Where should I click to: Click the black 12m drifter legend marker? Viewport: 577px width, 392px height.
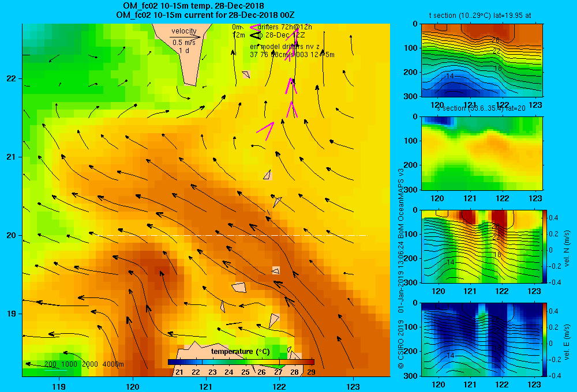[x=254, y=35]
